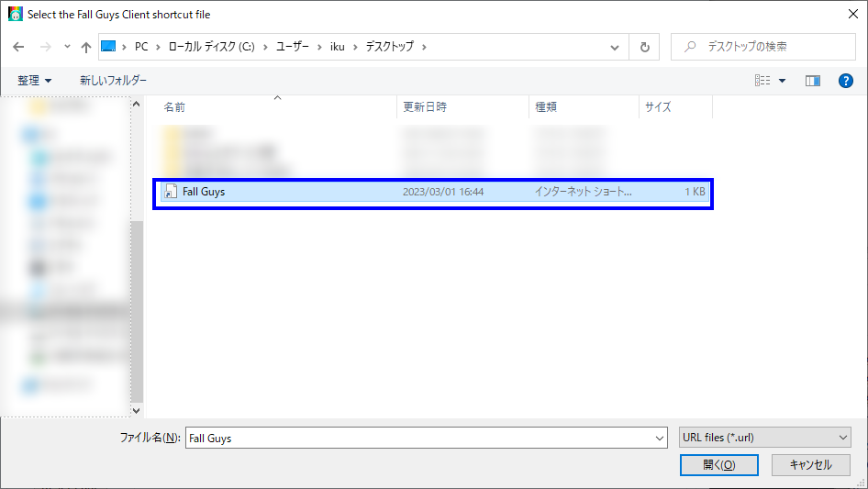Click the 1 KB size cell
This screenshot has height=489, width=868.
[695, 192]
